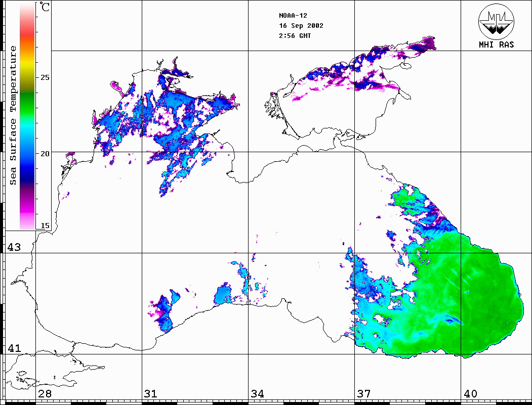Click the 15 tick on temperature scale
This screenshot has height=405, width=532.
click(45, 226)
